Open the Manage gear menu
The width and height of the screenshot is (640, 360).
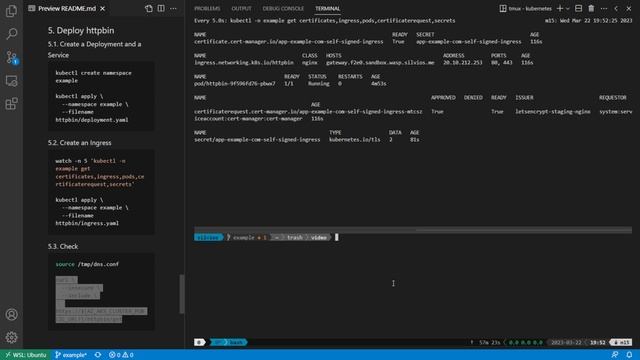11,337
